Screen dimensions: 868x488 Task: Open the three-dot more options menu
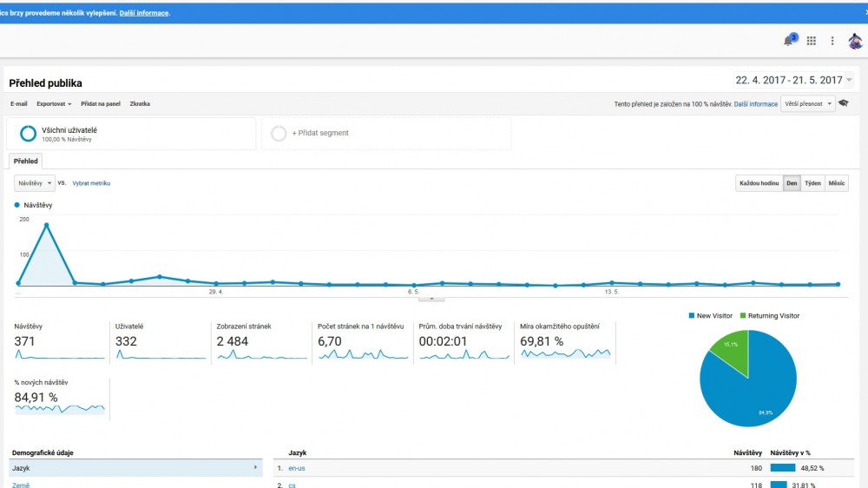click(832, 41)
